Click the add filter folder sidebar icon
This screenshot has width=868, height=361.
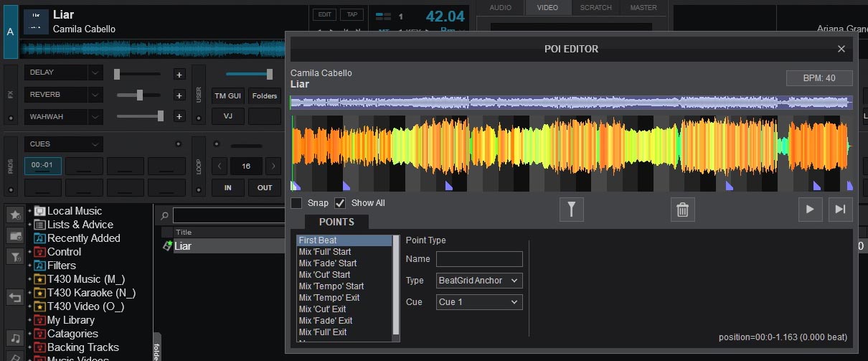coord(14,256)
